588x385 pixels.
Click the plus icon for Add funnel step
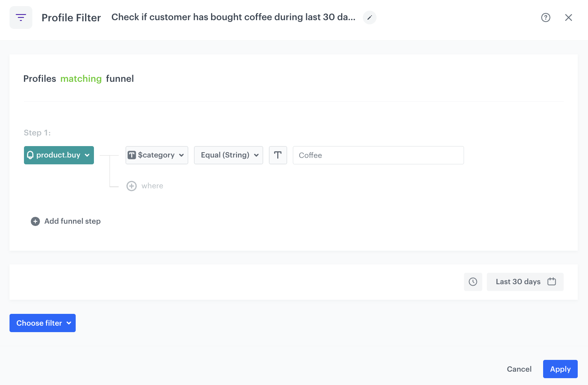tap(35, 221)
